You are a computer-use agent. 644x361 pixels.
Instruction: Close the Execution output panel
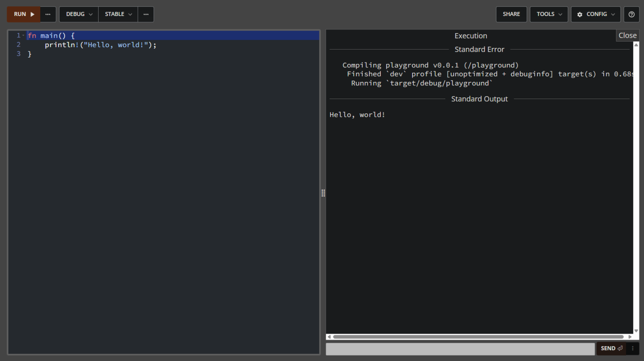(627, 36)
